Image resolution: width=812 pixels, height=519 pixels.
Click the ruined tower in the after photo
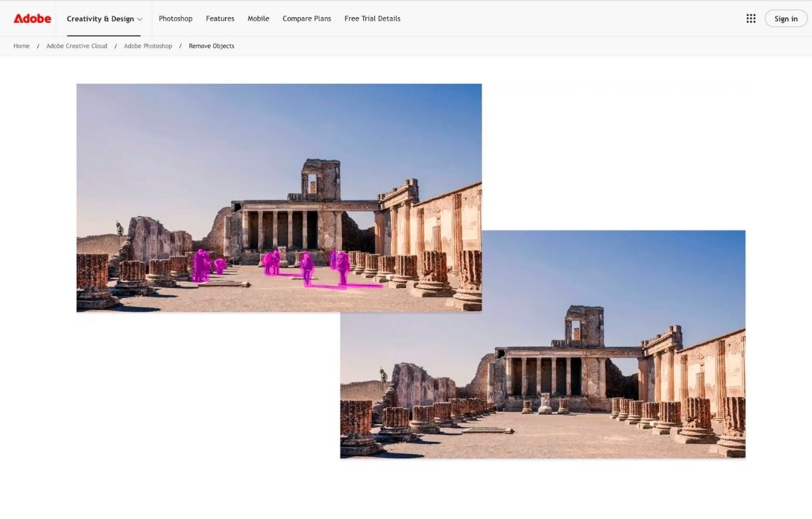click(584, 325)
